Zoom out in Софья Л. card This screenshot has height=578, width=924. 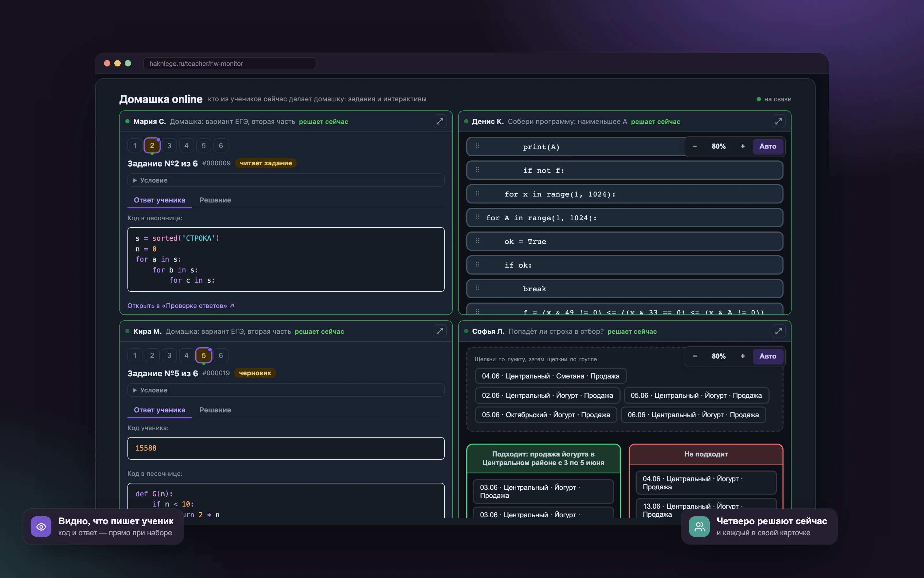695,356
